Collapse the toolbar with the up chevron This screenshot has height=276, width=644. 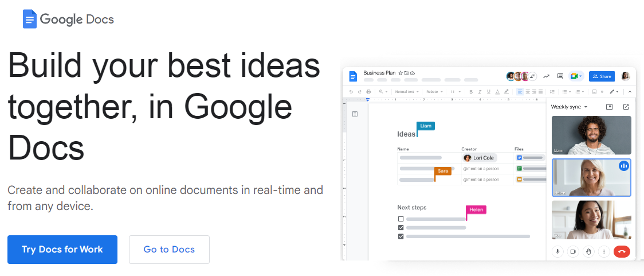630,92
